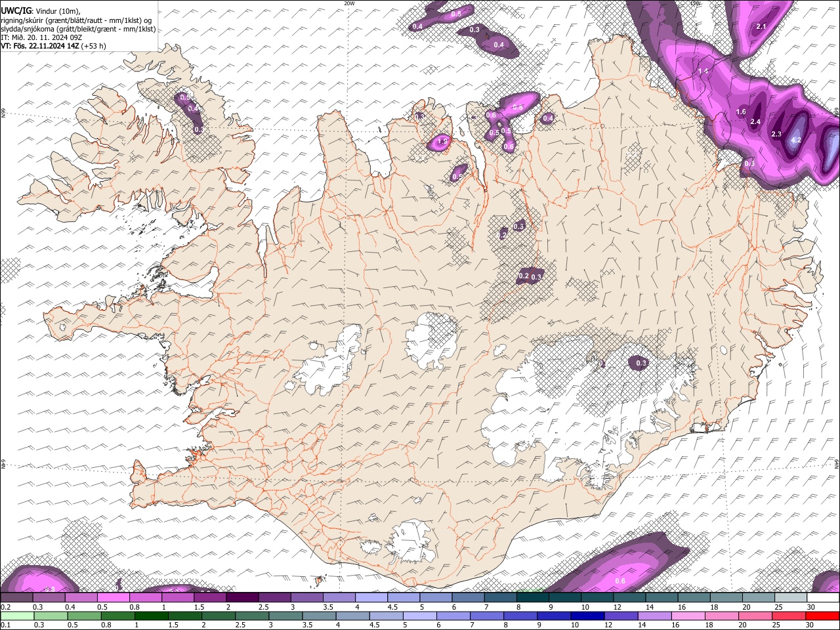840x630 pixels.
Task: Pick bright red lower legend swatch after 30
Action: coord(822,616)
